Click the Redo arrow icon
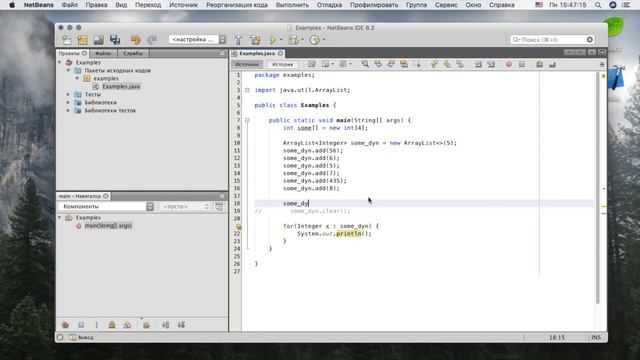The width and height of the screenshot is (640, 360). pos(152,40)
